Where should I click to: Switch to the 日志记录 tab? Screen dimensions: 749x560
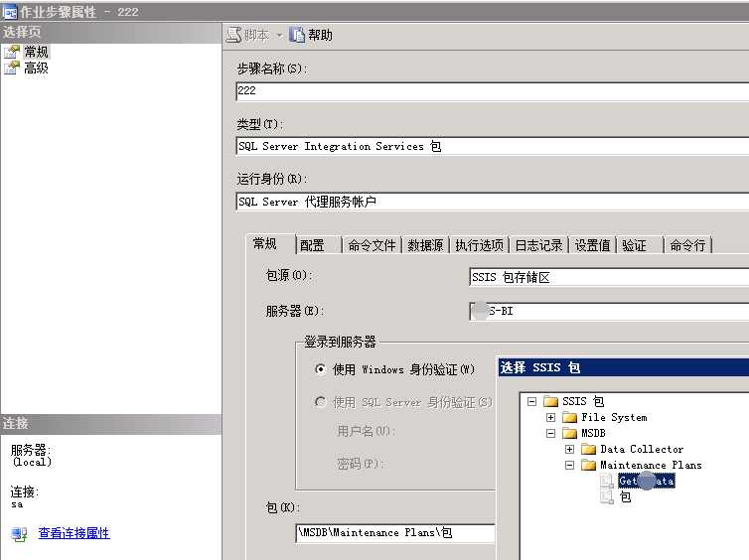[x=538, y=245]
